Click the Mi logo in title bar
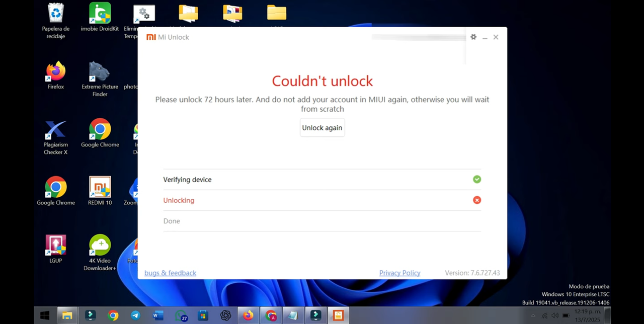 [x=151, y=37]
